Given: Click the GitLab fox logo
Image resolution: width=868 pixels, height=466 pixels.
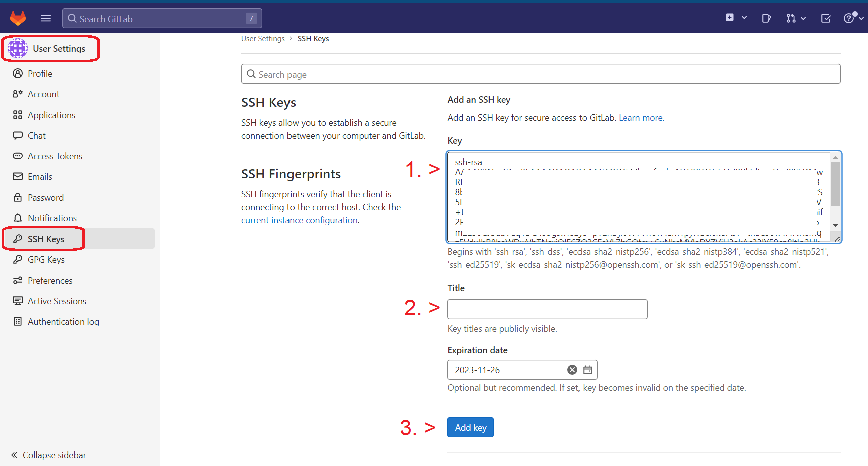Looking at the screenshot, I should coord(18,18).
